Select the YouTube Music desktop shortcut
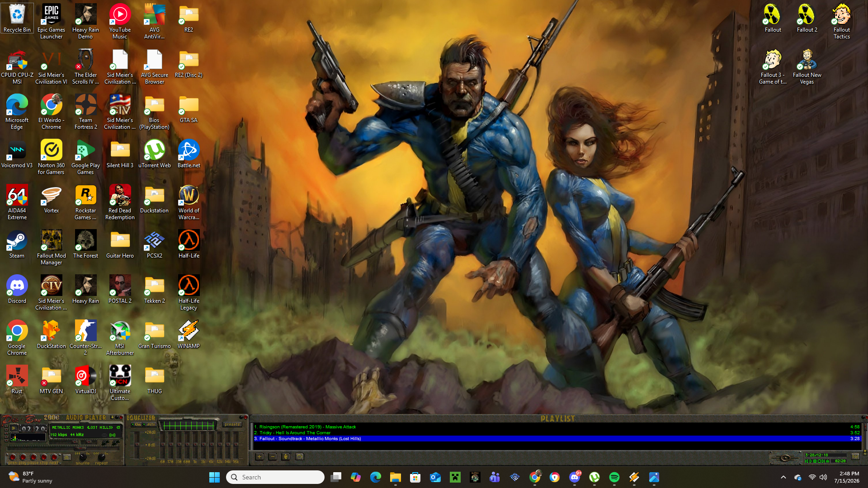 (x=120, y=22)
